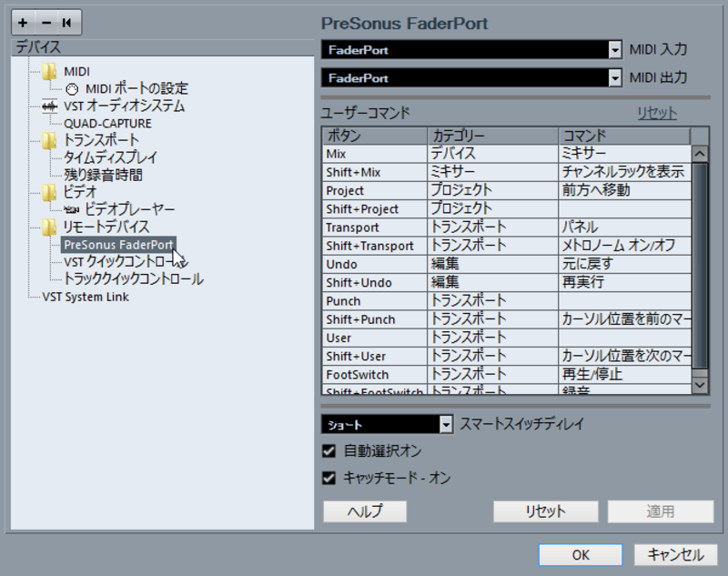Click the メトロノーム オン/オフ command cell
This screenshot has width=728, height=576.
pos(625,246)
